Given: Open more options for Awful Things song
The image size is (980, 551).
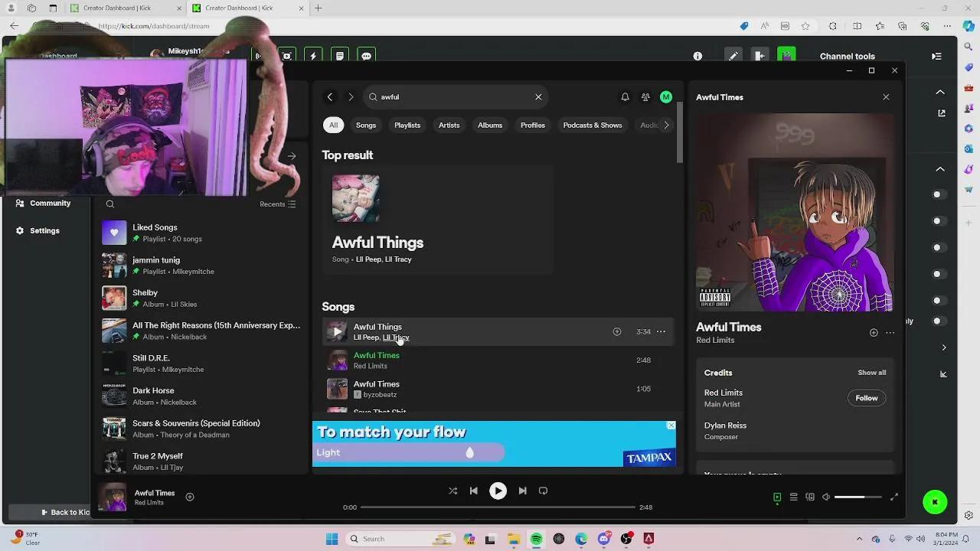Looking at the screenshot, I should [660, 331].
